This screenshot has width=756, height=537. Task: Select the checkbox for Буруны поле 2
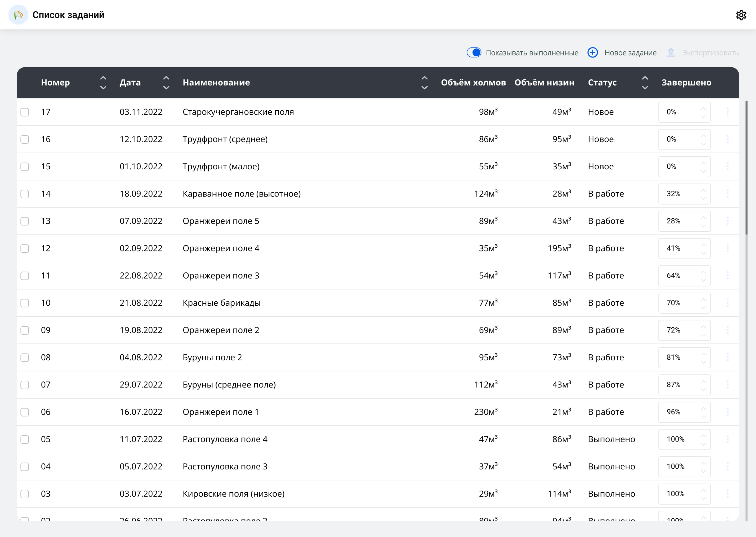25,357
